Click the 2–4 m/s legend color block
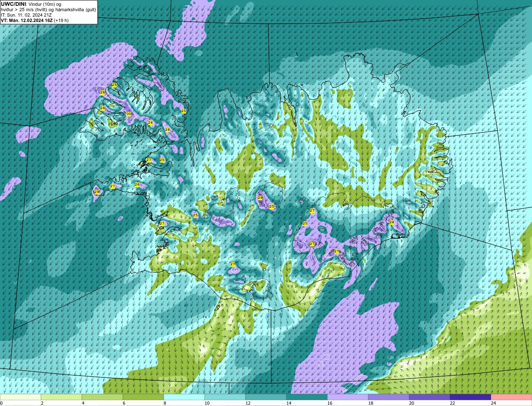The width and height of the screenshot is (532, 406). pos(62,397)
